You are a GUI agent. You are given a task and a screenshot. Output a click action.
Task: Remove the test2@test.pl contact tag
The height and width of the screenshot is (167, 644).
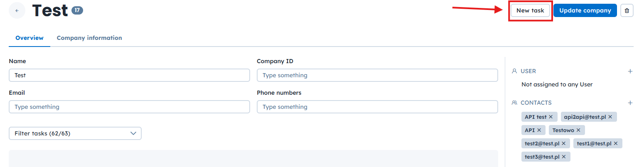click(563, 143)
